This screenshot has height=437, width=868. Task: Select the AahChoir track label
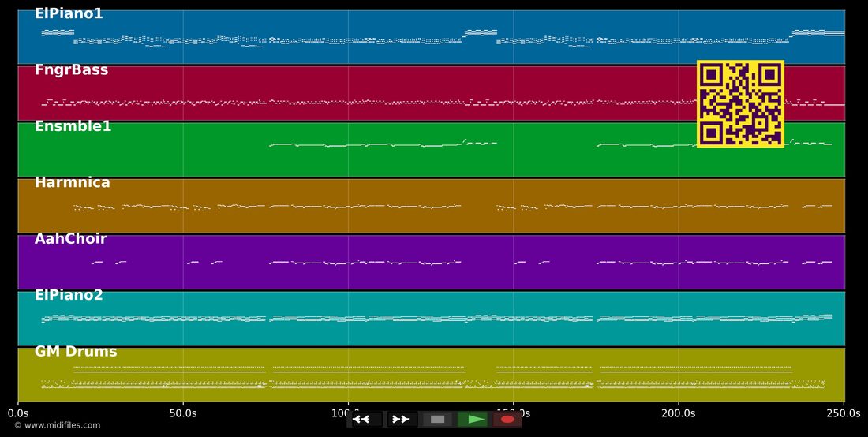coord(71,239)
